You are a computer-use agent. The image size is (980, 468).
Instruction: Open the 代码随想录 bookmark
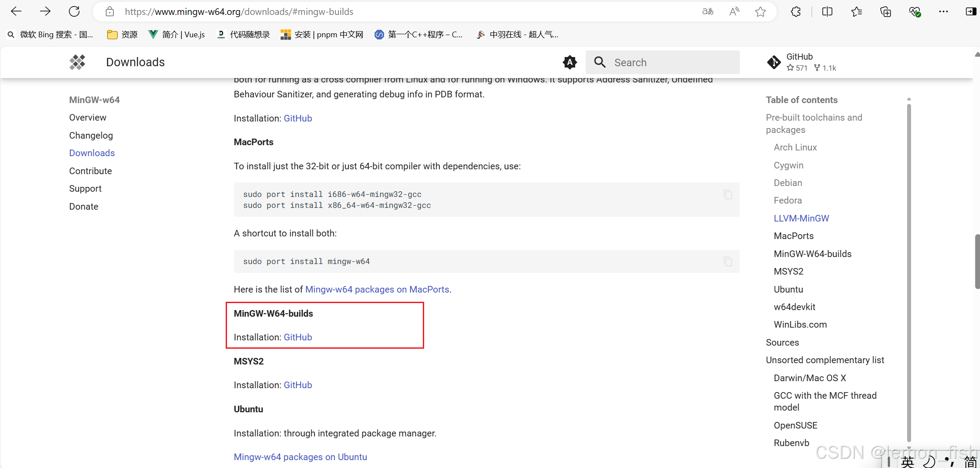tap(244, 34)
